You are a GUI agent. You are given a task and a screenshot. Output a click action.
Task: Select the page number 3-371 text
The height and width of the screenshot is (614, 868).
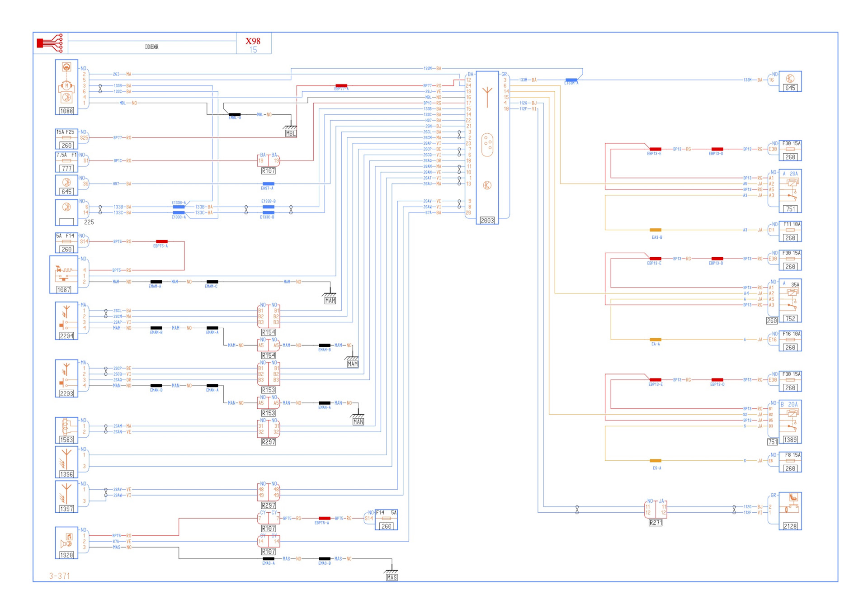coord(60,576)
